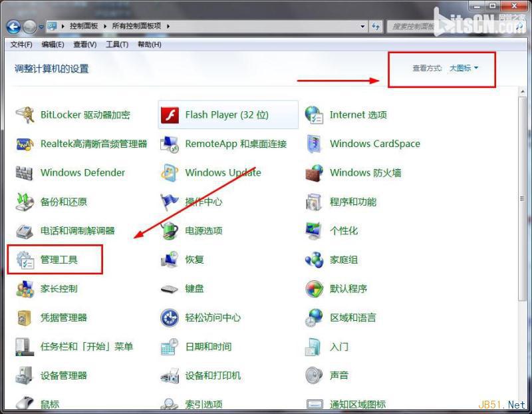Image resolution: width=532 pixels, height=414 pixels.
Task: Open the 查看(V) menu
Action: [x=85, y=45]
